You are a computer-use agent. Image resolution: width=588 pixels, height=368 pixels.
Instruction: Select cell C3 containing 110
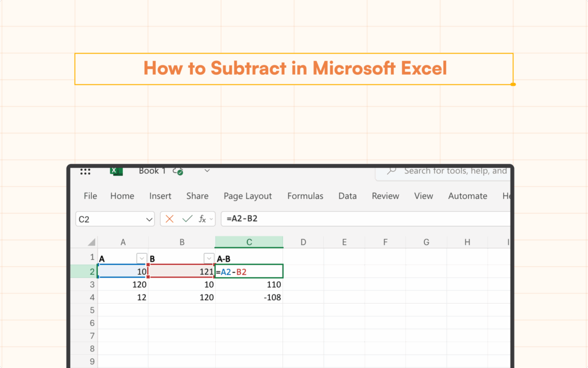click(x=249, y=285)
